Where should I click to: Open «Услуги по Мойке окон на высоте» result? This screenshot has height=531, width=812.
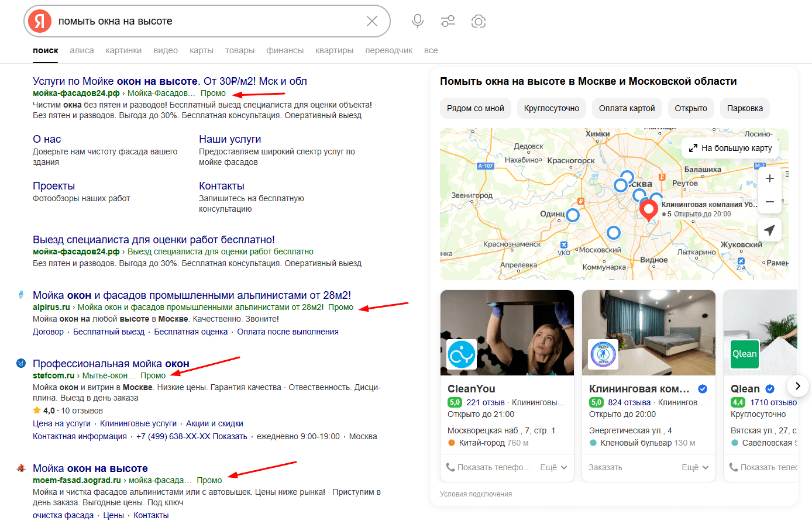(170, 81)
